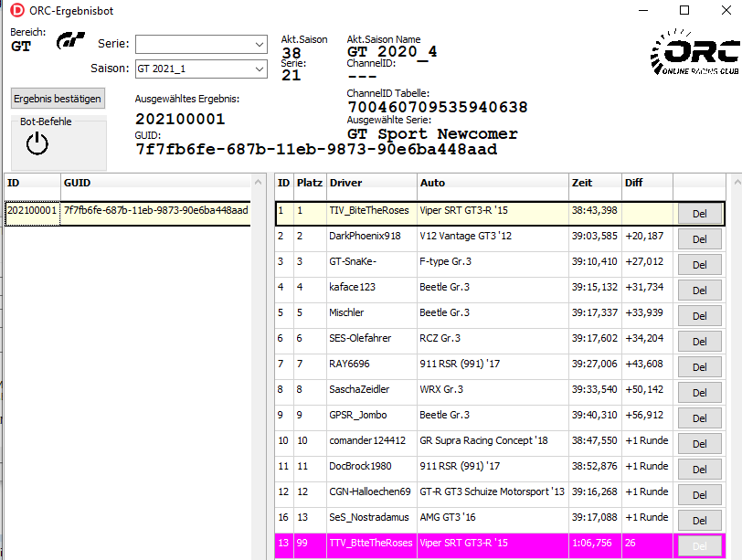Click Del for DarkPhoenix918

pos(699,239)
